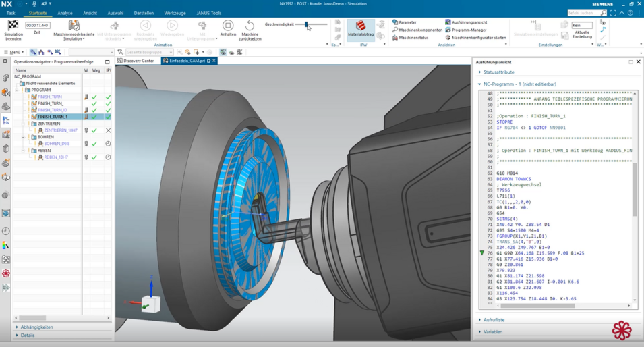644x347 pixels.
Task: Open Gesamte Baugruppe selection scope dropdown
Action: [148, 52]
